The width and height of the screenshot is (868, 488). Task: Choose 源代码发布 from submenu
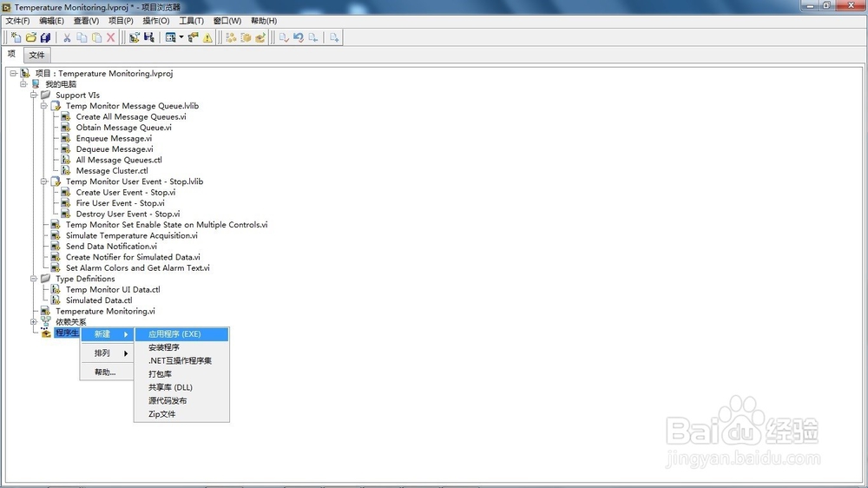pyautogui.click(x=181, y=400)
